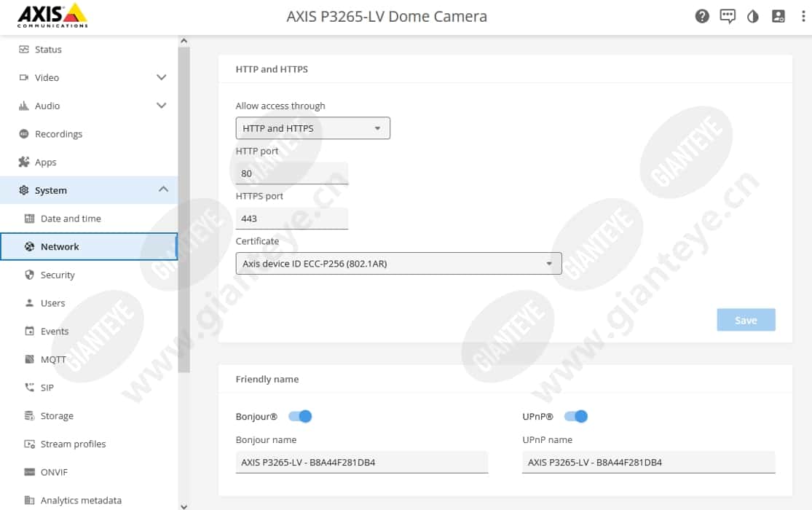Toggle the light/dark theme contrast icon
Screen dimensions: 812x510
pos(753,16)
